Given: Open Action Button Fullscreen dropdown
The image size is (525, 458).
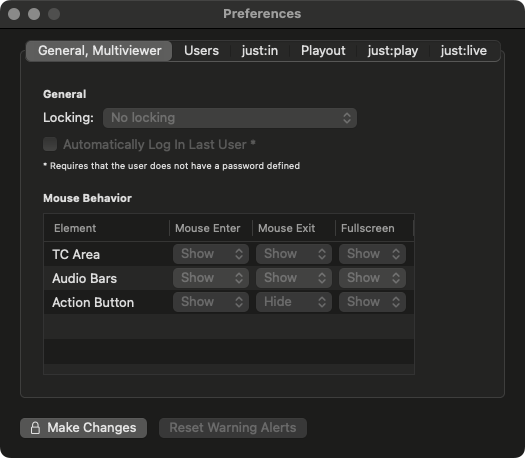Looking at the screenshot, I should (x=372, y=302).
